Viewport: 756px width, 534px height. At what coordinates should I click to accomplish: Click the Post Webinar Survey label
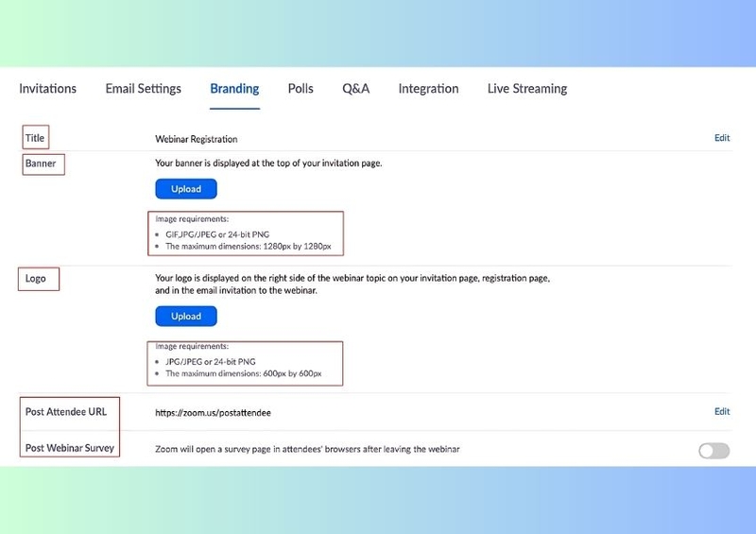point(70,448)
